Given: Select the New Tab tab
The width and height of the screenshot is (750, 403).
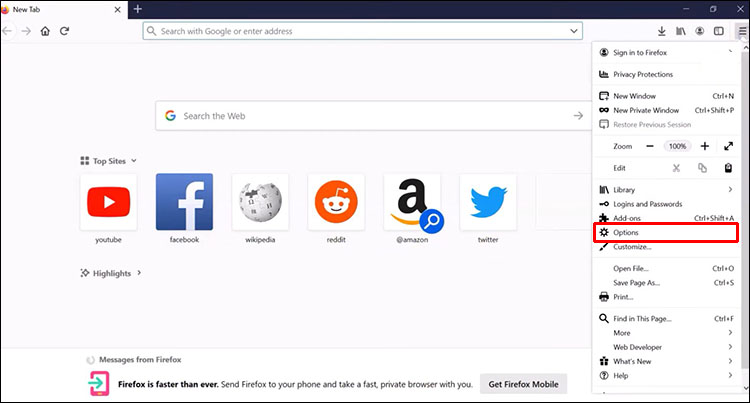Looking at the screenshot, I should tap(63, 10).
